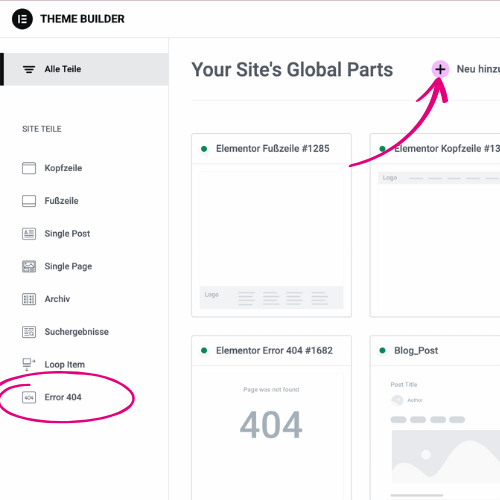Click green status dot on Blog_Post

(x=382, y=351)
